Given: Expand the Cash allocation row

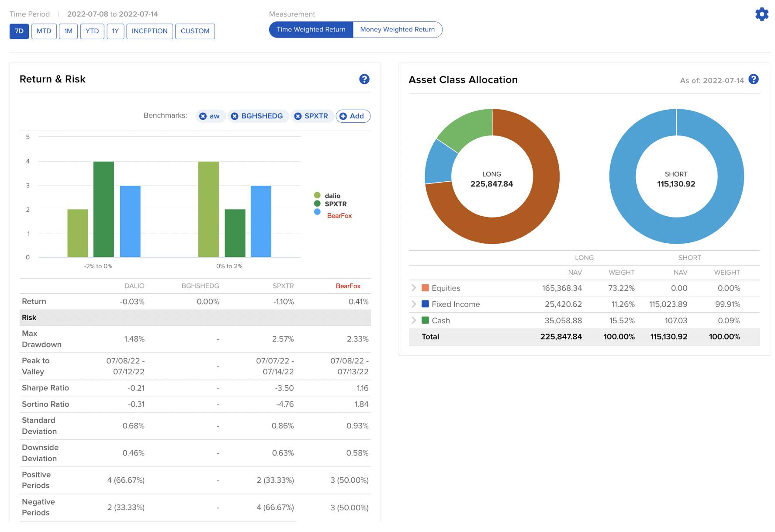Looking at the screenshot, I should (x=414, y=321).
